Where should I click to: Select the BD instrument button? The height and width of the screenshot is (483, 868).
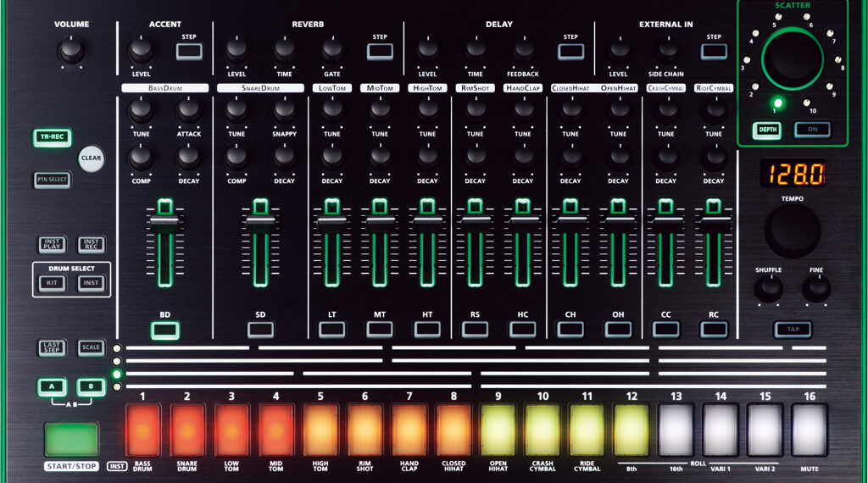pyautogui.click(x=165, y=330)
